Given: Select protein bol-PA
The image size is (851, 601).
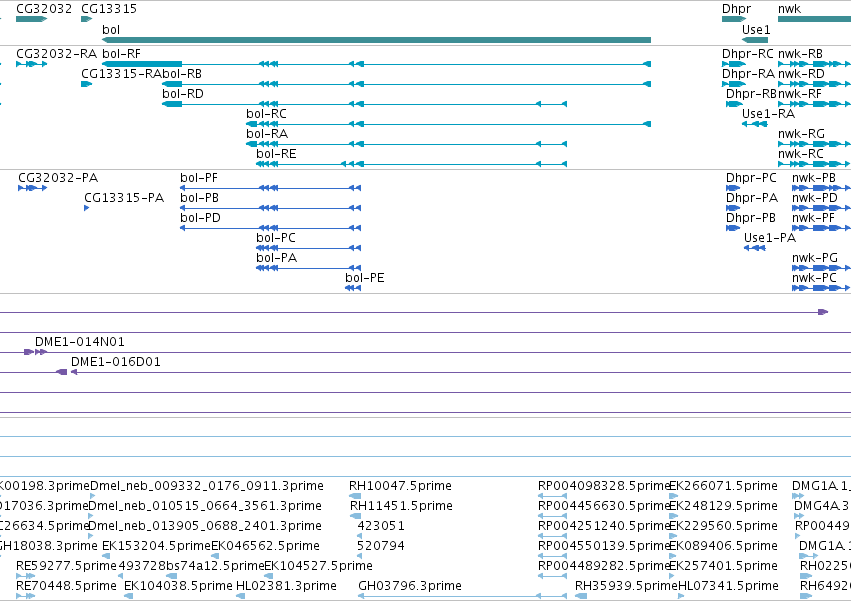Looking at the screenshot, I should coord(308,268).
